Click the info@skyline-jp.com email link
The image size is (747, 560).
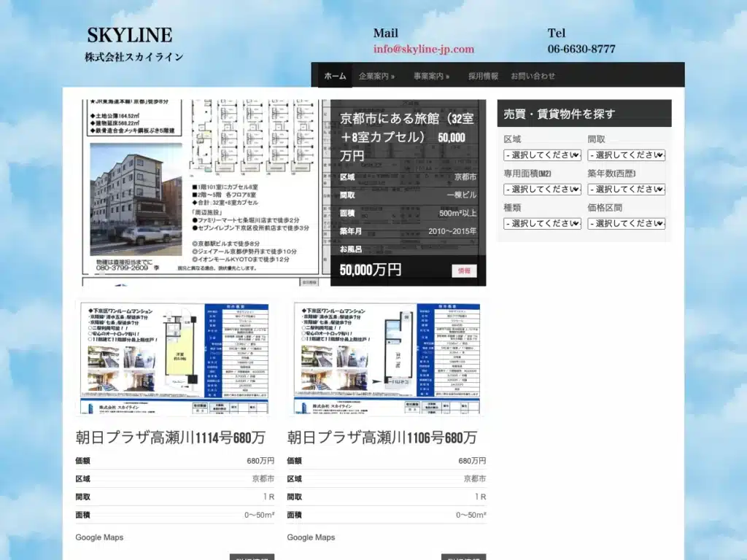click(x=424, y=49)
